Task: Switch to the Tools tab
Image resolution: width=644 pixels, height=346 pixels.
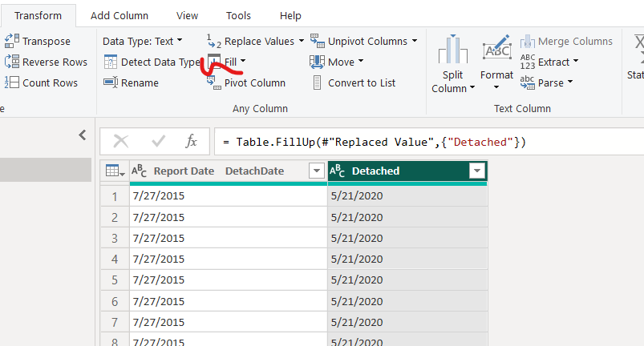Action: pos(238,15)
